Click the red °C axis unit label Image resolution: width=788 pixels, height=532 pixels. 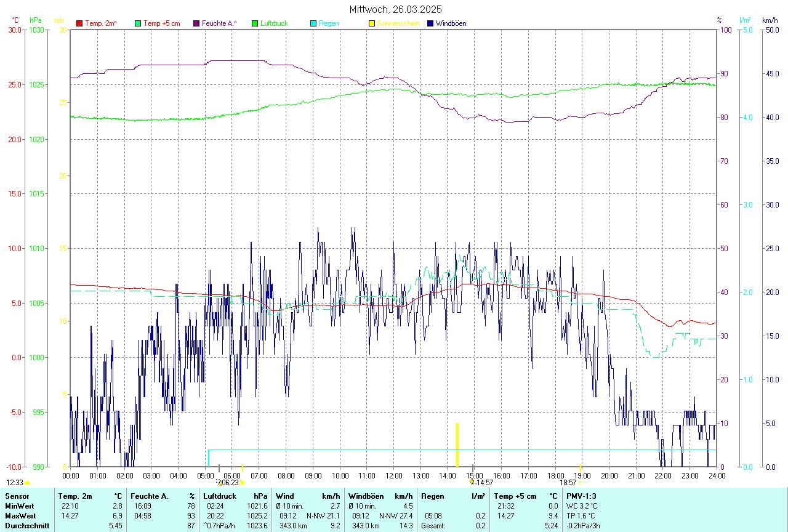coord(15,20)
